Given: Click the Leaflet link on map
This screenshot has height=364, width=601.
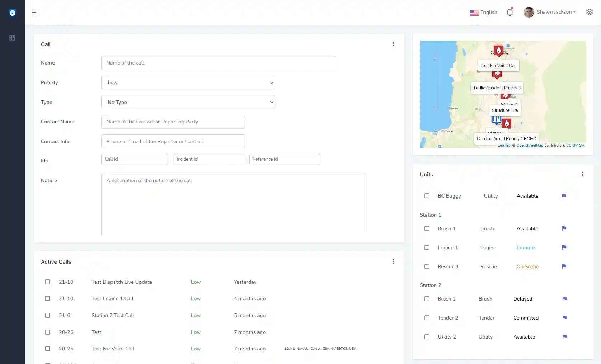Looking at the screenshot, I should tap(503, 146).
